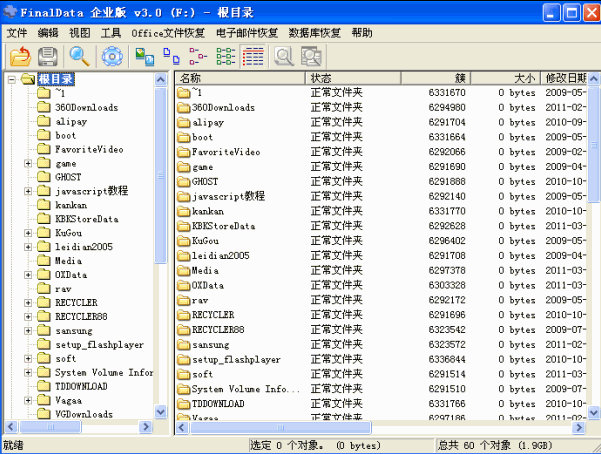This screenshot has width=601, height=454.
Task: Select VGDownloads in the folder tree
Action: coord(84,414)
